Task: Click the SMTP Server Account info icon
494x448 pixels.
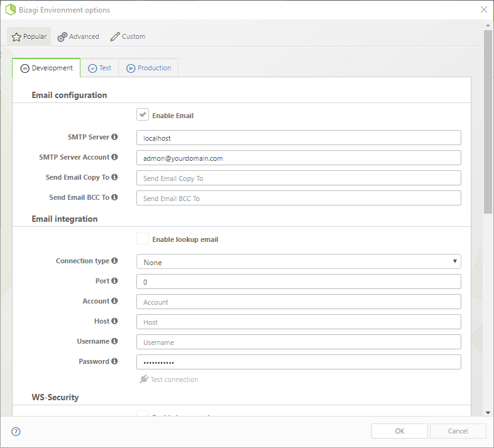Action: pyautogui.click(x=114, y=157)
